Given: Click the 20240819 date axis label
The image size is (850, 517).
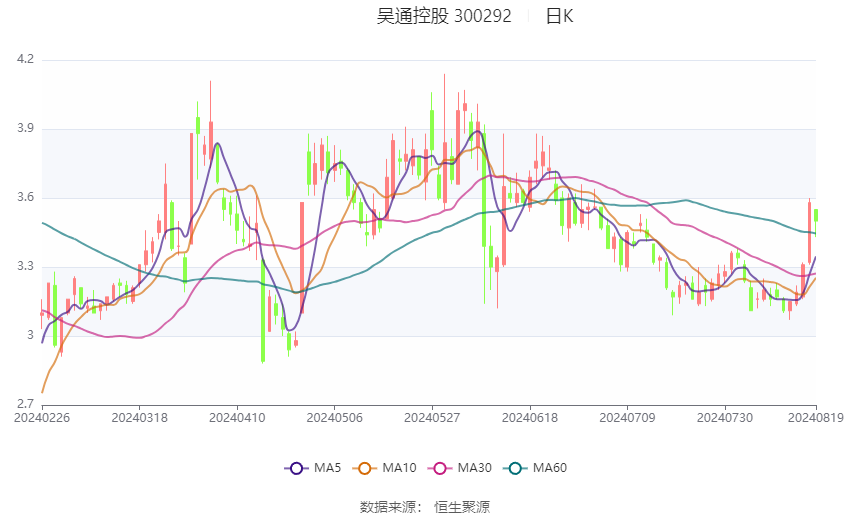Looking at the screenshot, I should pos(816,418).
